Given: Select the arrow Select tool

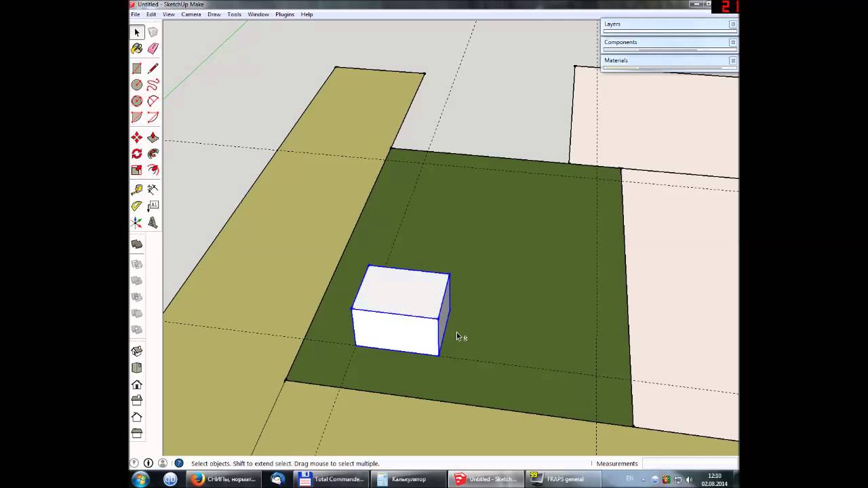Looking at the screenshot, I should 137,33.
